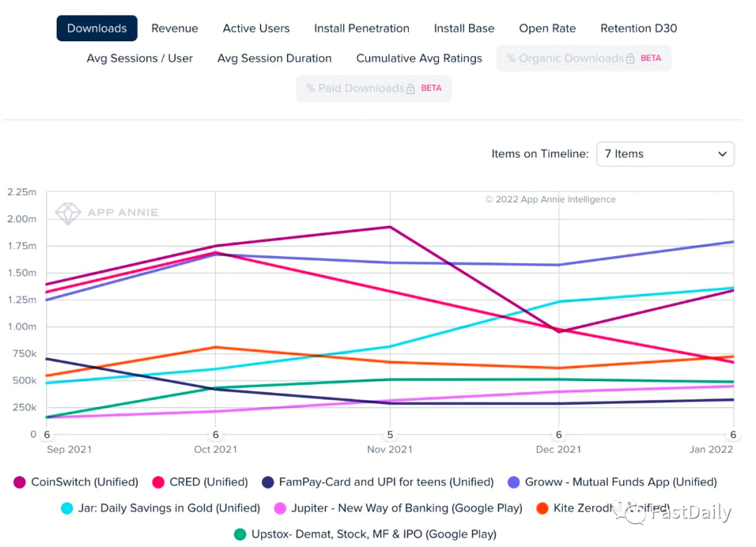Click BETA badge next to Organic Downloads
Viewport: 756px width, 547px height.
pyautogui.click(x=651, y=58)
